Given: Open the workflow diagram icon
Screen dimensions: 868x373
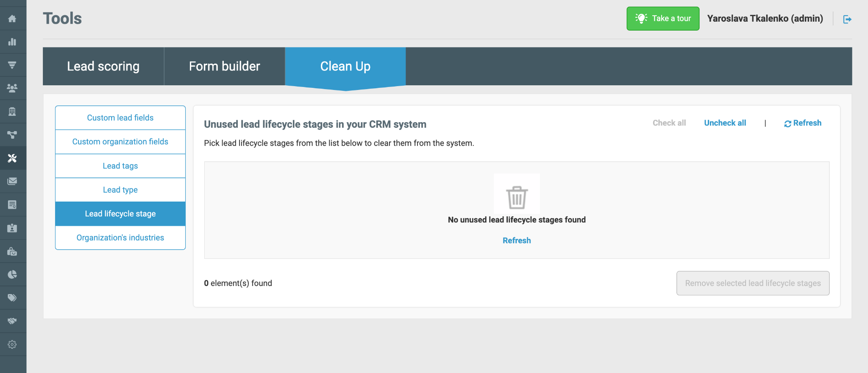Looking at the screenshot, I should point(12,135).
